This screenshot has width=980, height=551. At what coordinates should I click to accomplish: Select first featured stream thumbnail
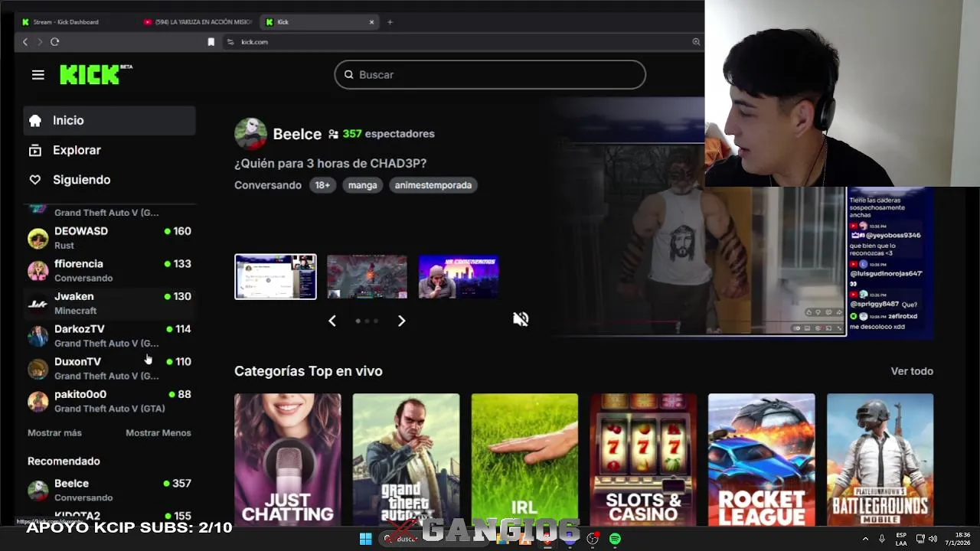pyautogui.click(x=276, y=276)
